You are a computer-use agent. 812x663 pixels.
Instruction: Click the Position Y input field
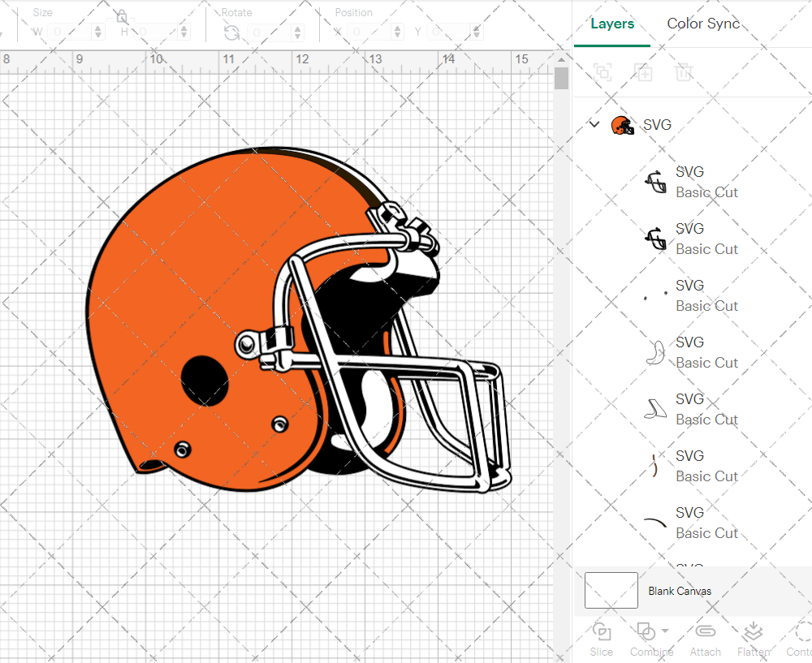click(450, 32)
